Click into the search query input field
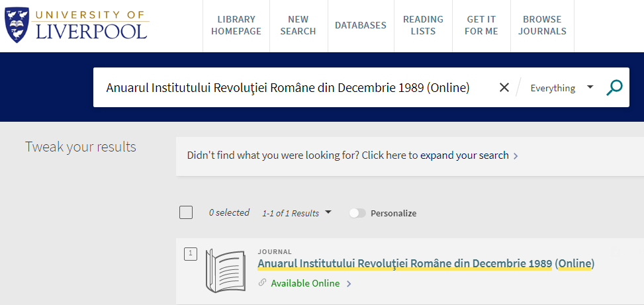644x305 pixels. [x=287, y=87]
